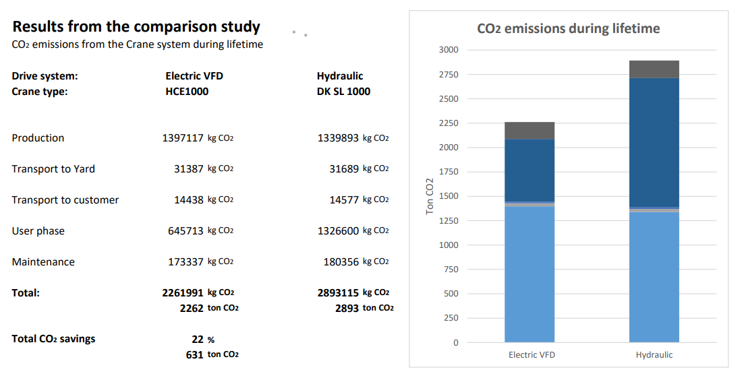Select the Electric VFD column header
The height and width of the screenshot is (382, 741).
[194, 76]
